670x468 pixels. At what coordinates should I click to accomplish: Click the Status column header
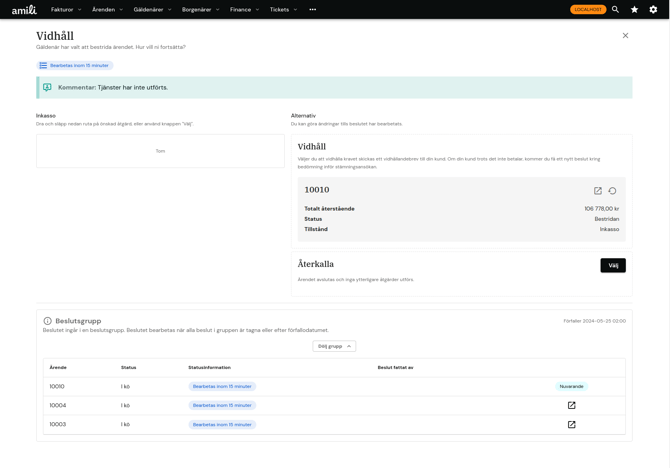(129, 368)
